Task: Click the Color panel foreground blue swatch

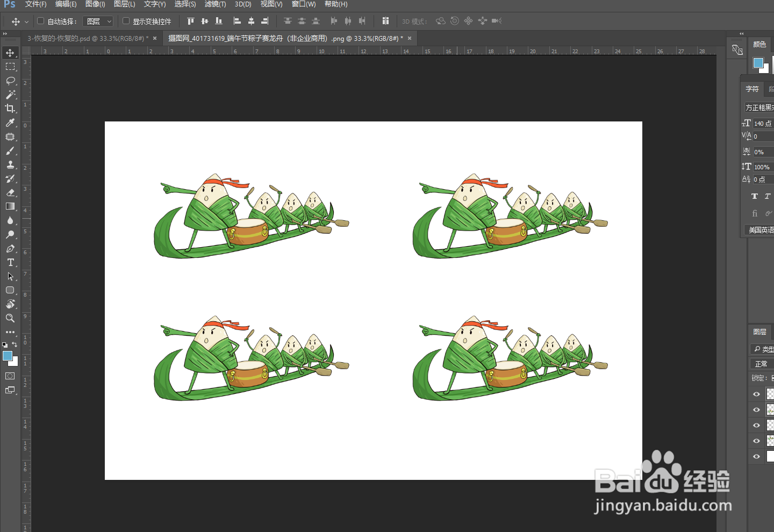Action: (x=758, y=63)
